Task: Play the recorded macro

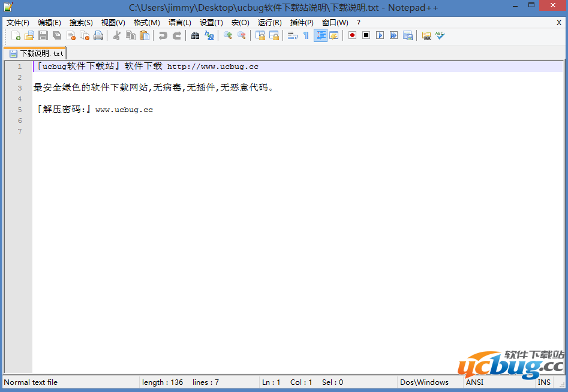Action: pos(380,35)
